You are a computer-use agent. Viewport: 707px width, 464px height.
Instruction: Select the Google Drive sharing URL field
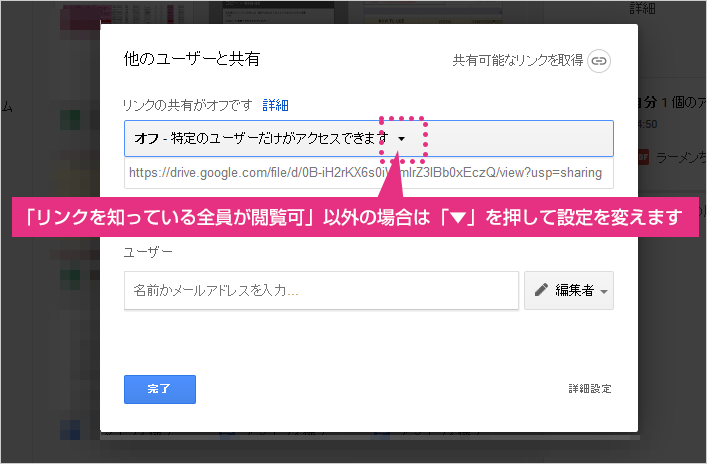(x=368, y=173)
